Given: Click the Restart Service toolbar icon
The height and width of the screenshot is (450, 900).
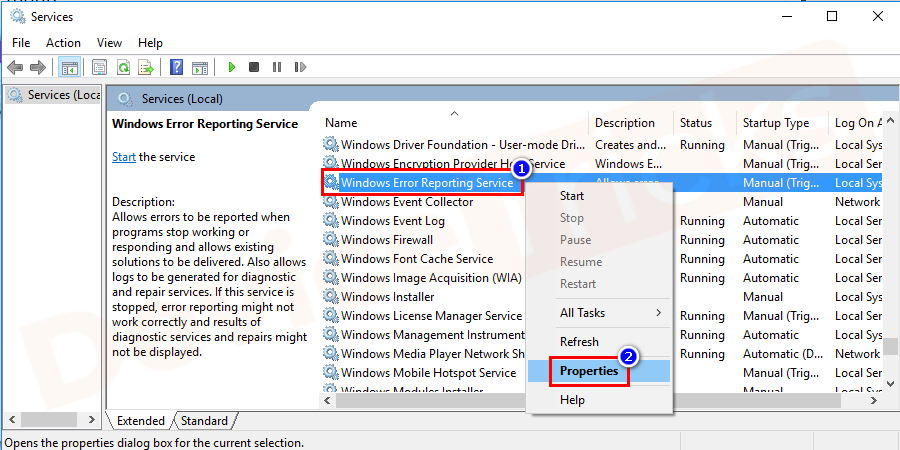Looking at the screenshot, I should 300,68.
